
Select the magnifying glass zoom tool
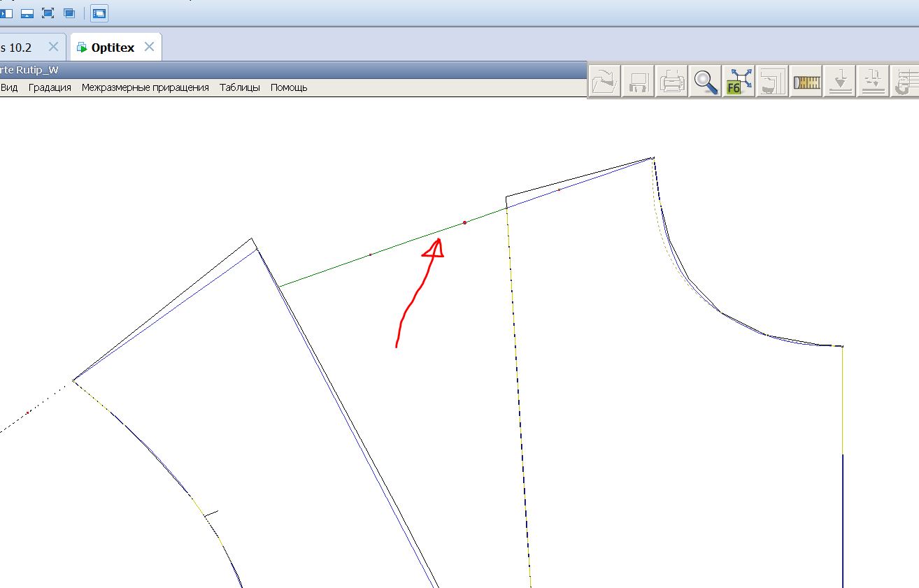coord(706,82)
